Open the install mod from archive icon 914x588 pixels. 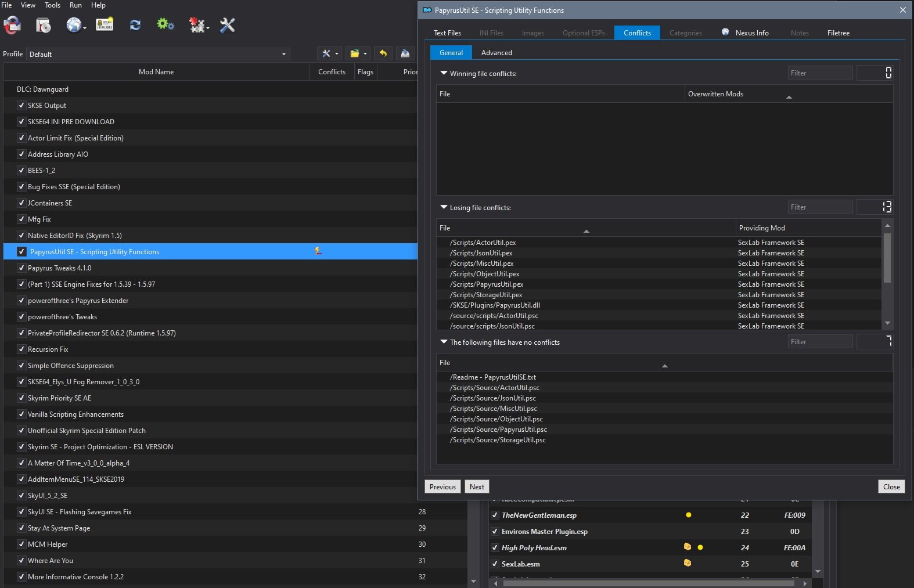pyautogui.click(x=43, y=25)
